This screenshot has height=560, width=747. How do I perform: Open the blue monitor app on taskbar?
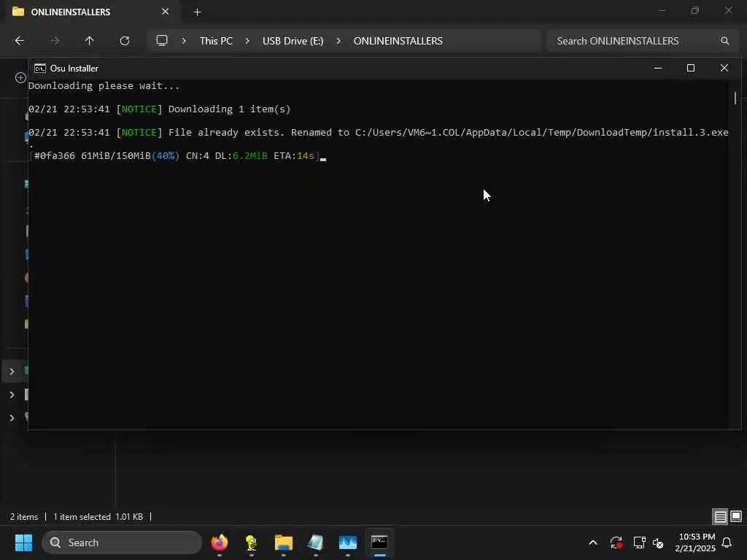348,542
